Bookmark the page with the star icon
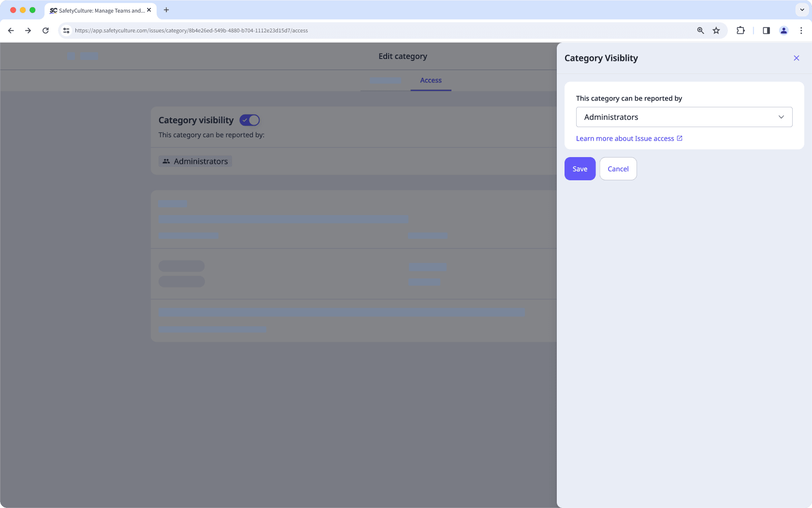The image size is (812, 508). pyautogui.click(x=716, y=30)
